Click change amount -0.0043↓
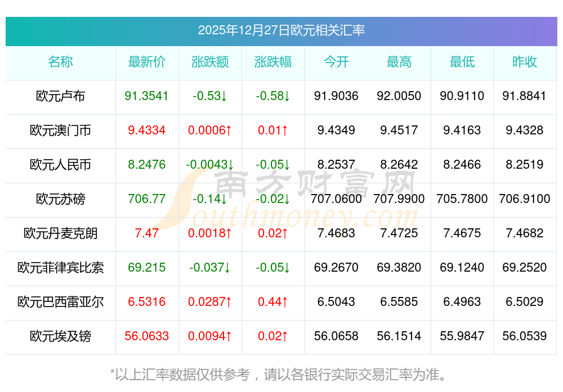563x392 pixels. tap(209, 164)
